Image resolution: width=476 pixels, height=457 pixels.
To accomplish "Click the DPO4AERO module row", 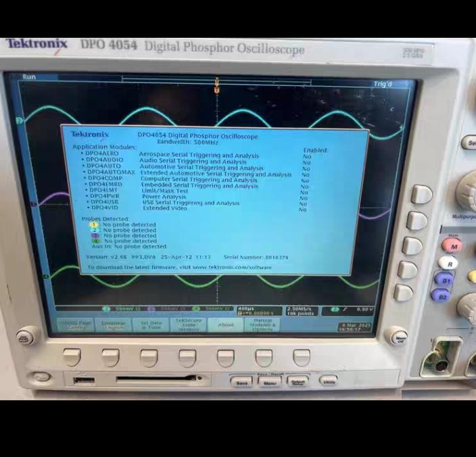I will [x=196, y=155].
